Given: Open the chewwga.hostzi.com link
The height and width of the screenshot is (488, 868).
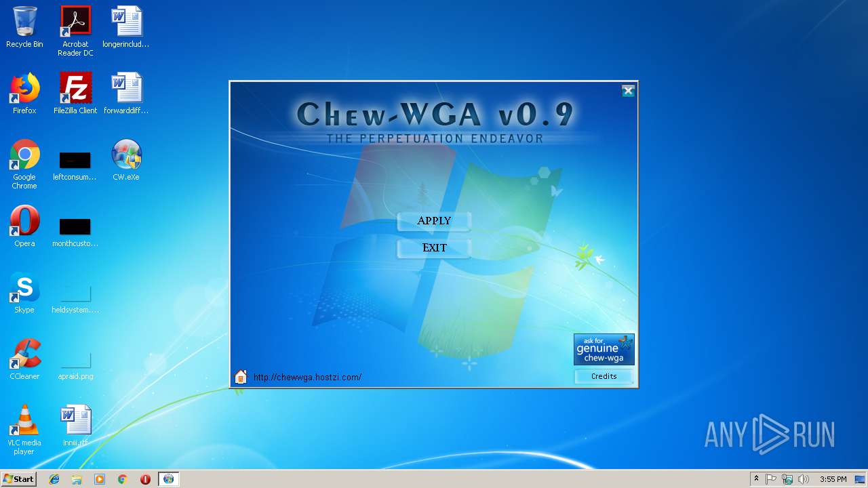Looking at the screenshot, I should [x=307, y=378].
